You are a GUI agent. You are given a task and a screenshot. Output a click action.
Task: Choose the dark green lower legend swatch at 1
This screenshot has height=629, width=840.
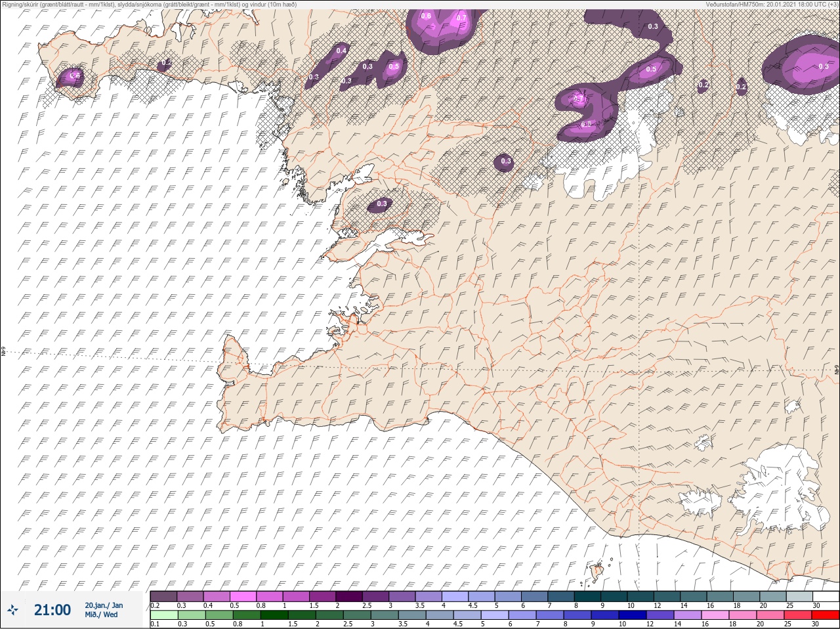[274, 615]
